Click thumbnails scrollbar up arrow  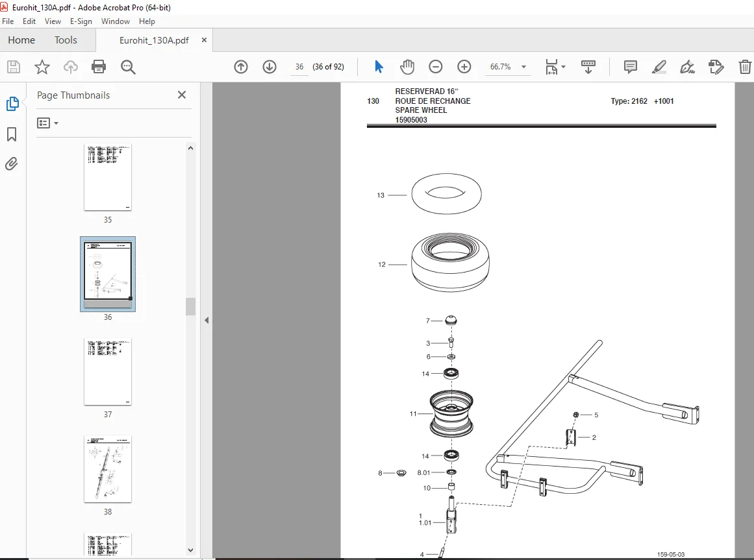click(x=190, y=149)
